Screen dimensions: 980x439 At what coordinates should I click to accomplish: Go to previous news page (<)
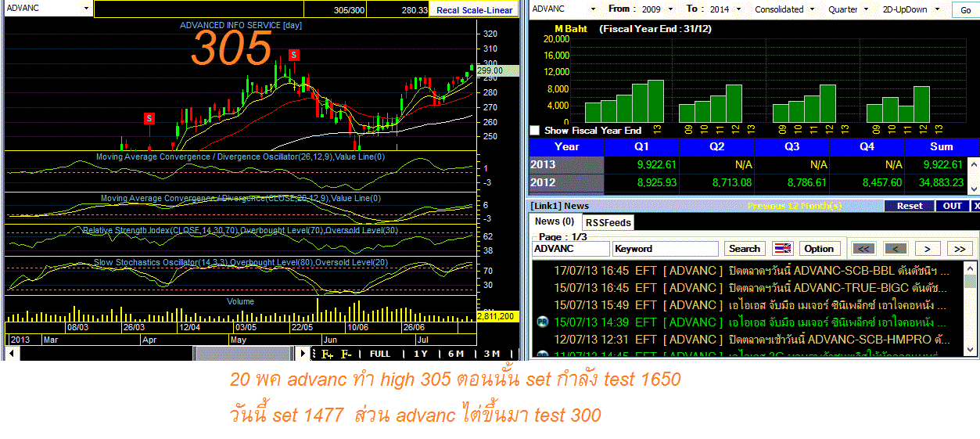tap(895, 249)
